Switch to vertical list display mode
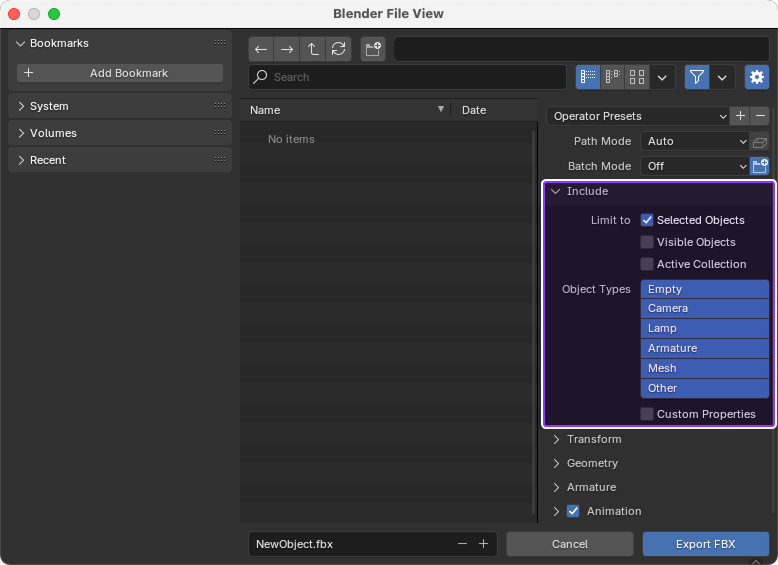The image size is (778, 565). pyautogui.click(x=588, y=77)
